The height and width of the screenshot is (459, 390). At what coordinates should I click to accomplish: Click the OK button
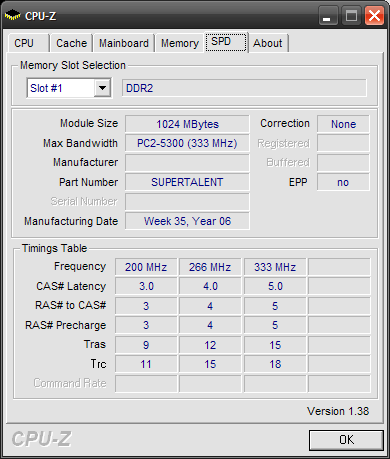(346, 440)
